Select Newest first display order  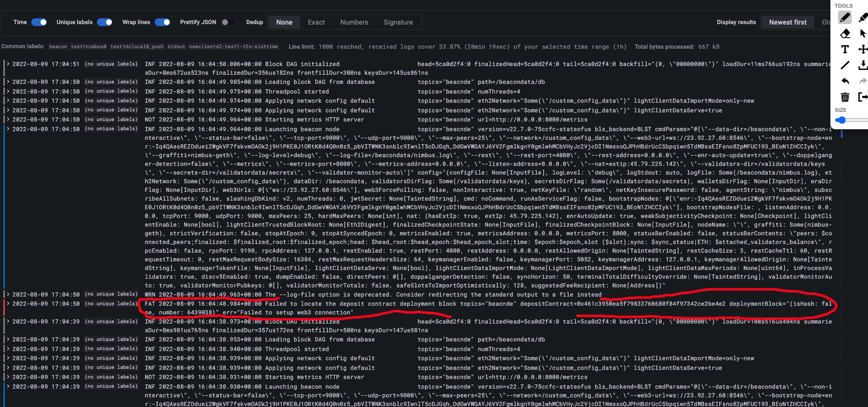(788, 22)
